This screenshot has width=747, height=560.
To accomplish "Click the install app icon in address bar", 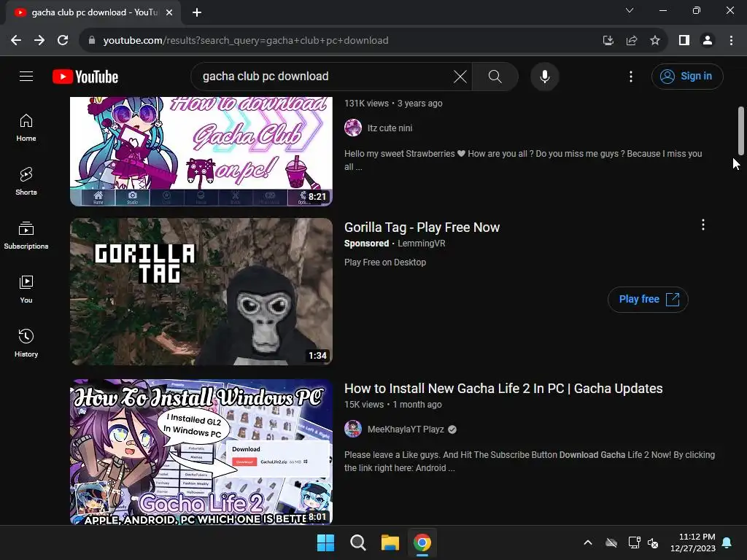I will (x=608, y=41).
